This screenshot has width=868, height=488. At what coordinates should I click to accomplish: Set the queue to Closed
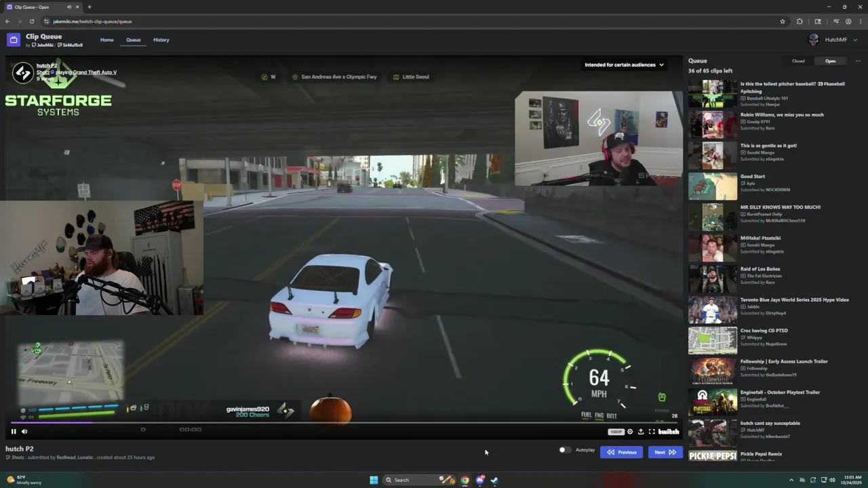click(798, 61)
